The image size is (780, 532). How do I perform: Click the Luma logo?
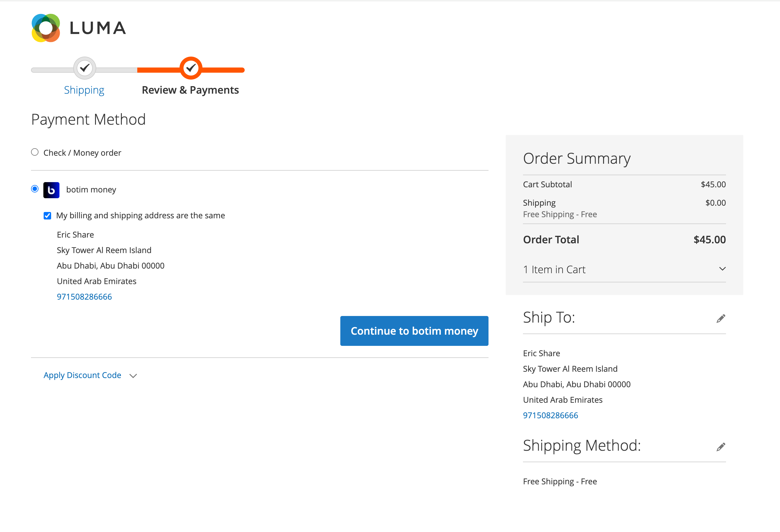point(79,28)
